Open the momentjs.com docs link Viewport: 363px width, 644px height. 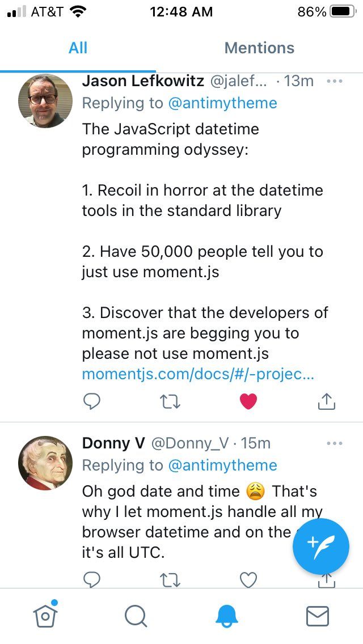coord(198,374)
